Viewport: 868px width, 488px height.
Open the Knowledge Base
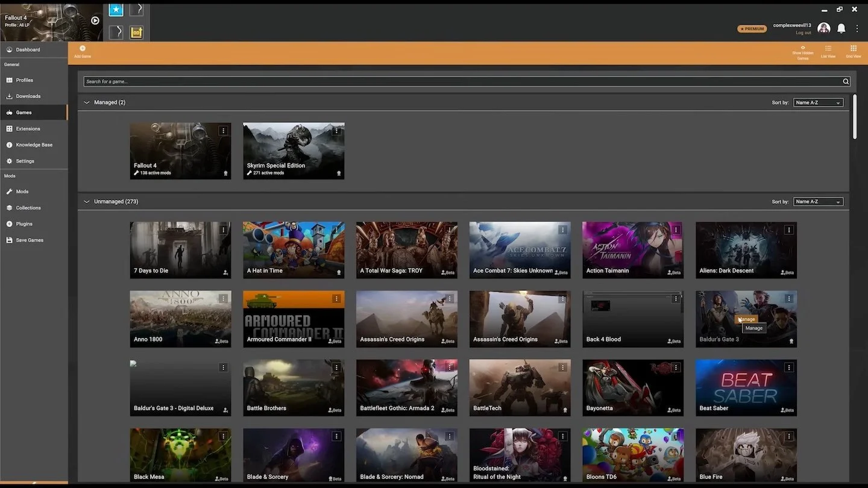point(34,145)
